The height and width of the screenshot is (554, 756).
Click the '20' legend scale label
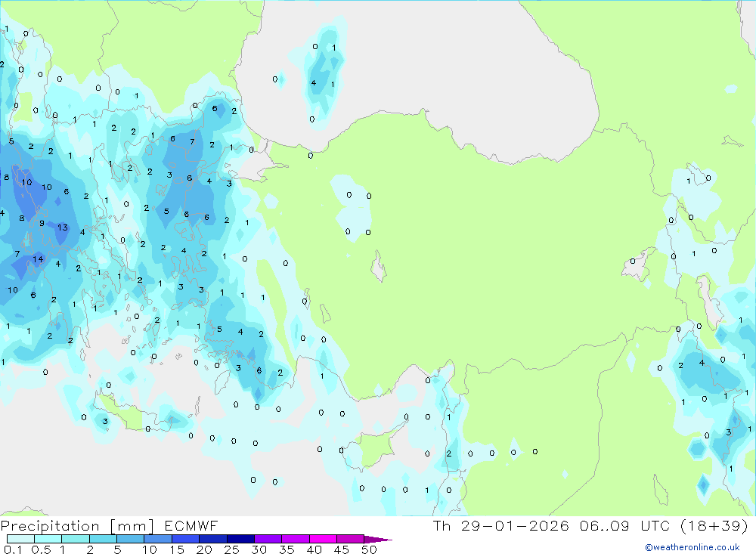204,549
